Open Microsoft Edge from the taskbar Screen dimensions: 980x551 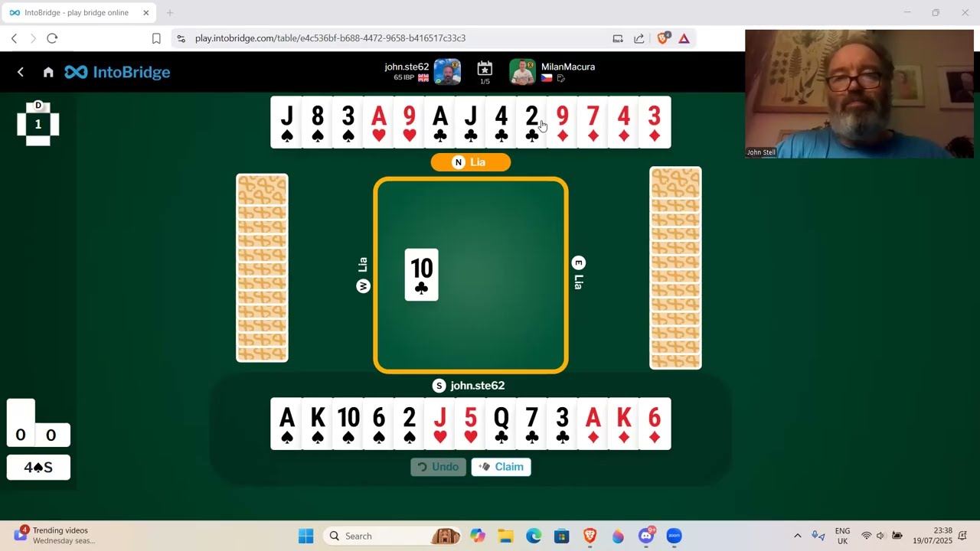coord(534,536)
